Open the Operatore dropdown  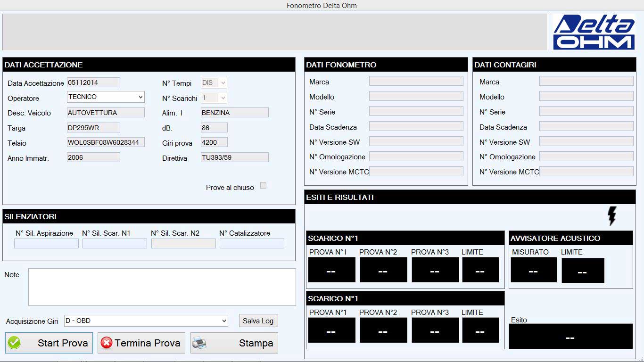[x=106, y=97]
